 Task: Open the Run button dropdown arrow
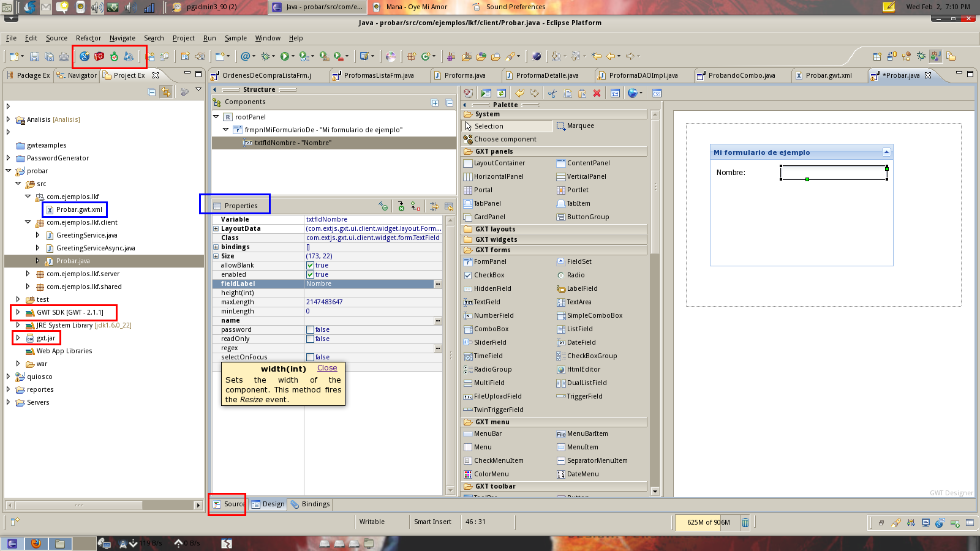(x=293, y=56)
